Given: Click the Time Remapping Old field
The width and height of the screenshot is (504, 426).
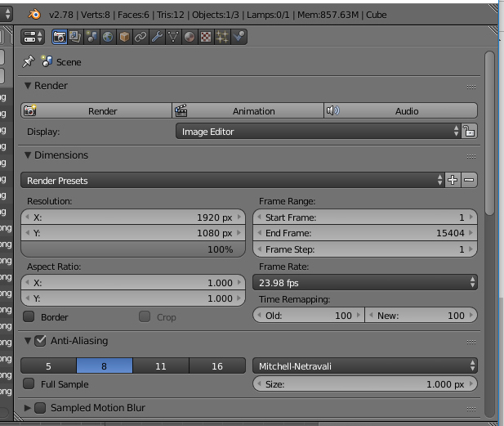Looking at the screenshot, I should [309, 316].
